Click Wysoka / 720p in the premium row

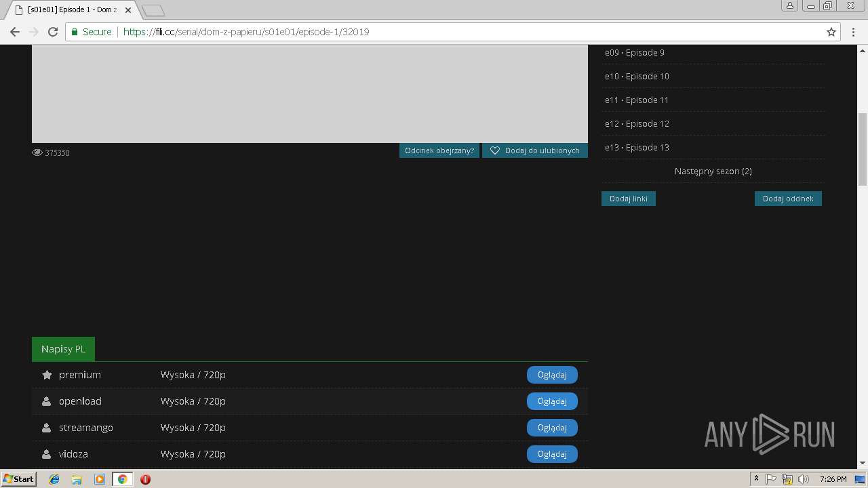pos(193,375)
